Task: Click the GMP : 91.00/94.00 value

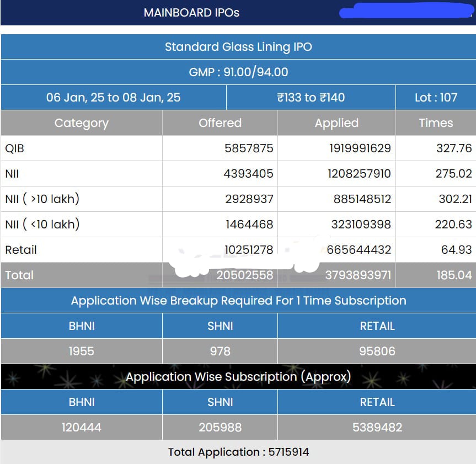Action: pyautogui.click(x=238, y=72)
